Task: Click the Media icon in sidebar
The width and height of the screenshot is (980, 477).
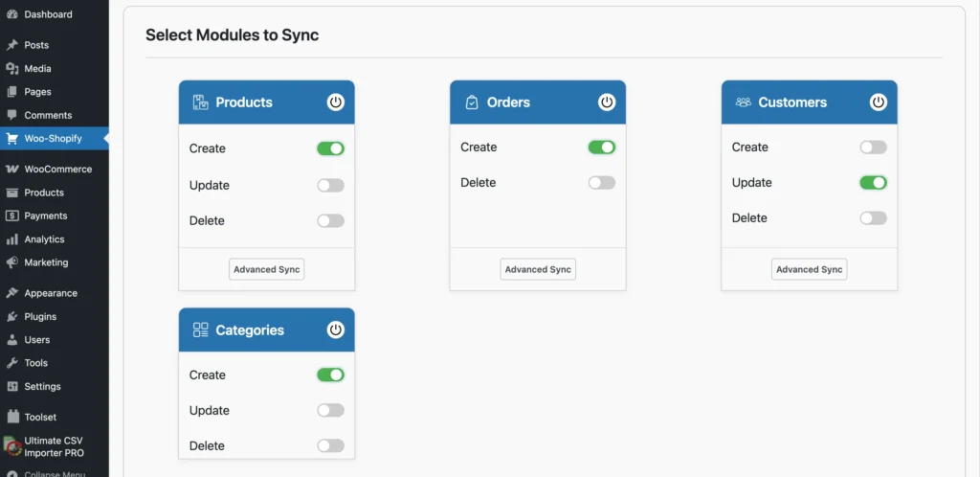Action: click(11, 69)
